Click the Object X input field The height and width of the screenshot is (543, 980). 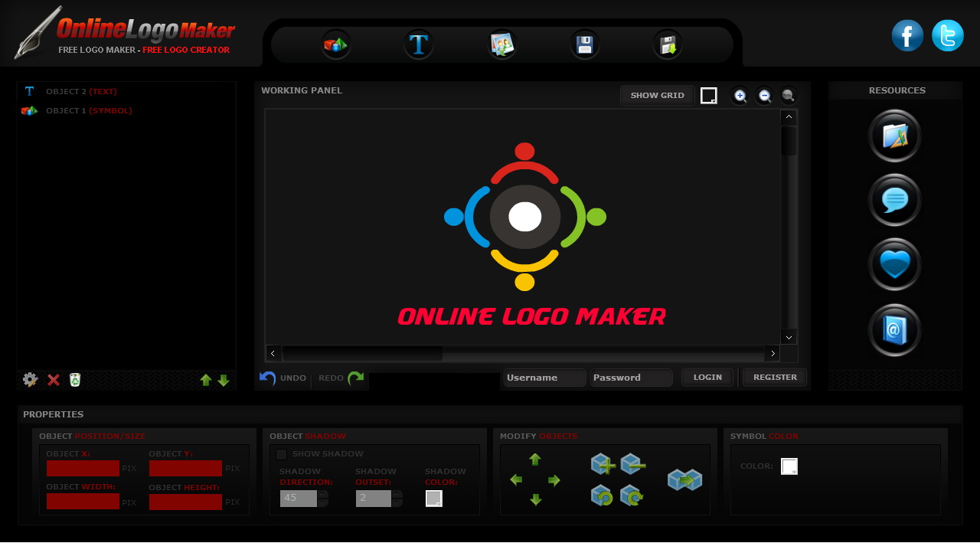83,469
